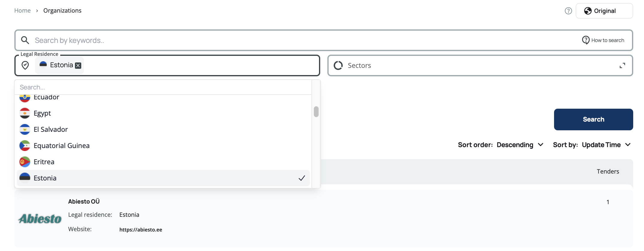Click the Sectors circle icon
The image size is (644, 251).
tap(338, 65)
